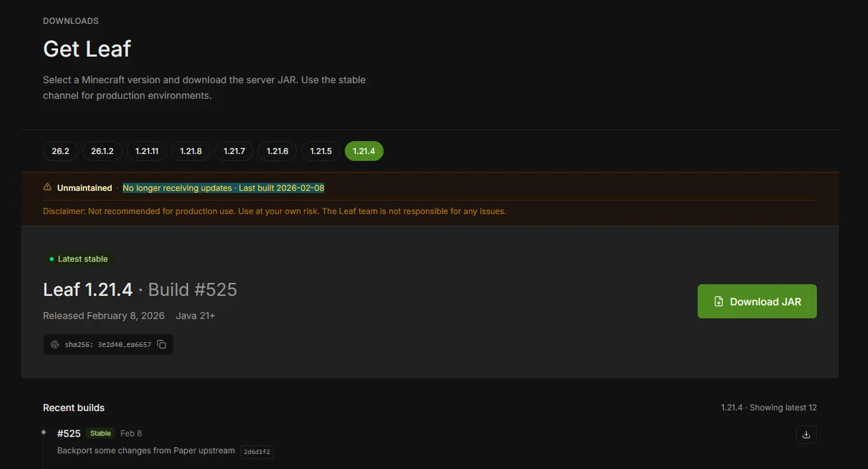The image size is (868, 469).
Task: Download the Leaf 1.21.4 JAR
Action: [x=757, y=301]
